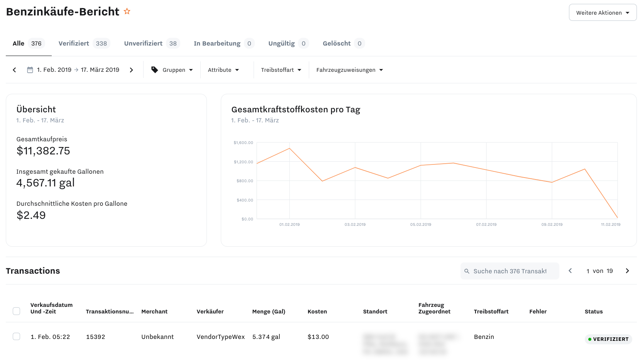This screenshot has width=640, height=364.
Task: Focus the transaction search field
Action: click(x=510, y=271)
